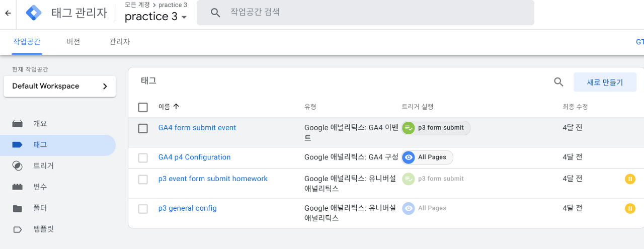Click the 템플릿 outline tag icon in the sidebar
644x249 pixels.
[18, 229]
